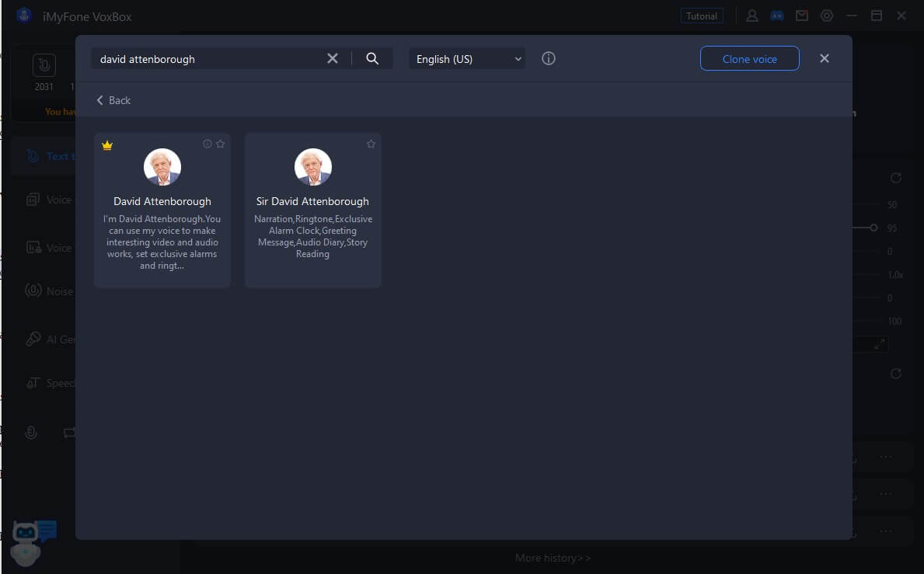Open the Tutorial button in title bar
This screenshot has width=924, height=574.
(x=701, y=16)
